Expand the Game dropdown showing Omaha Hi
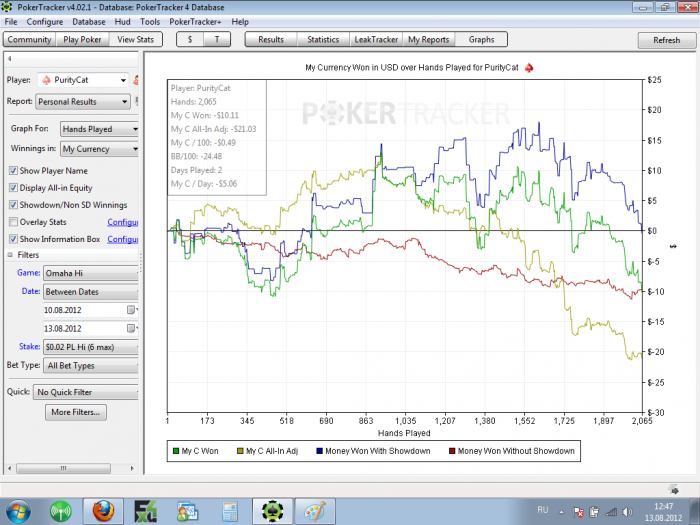 click(91, 273)
